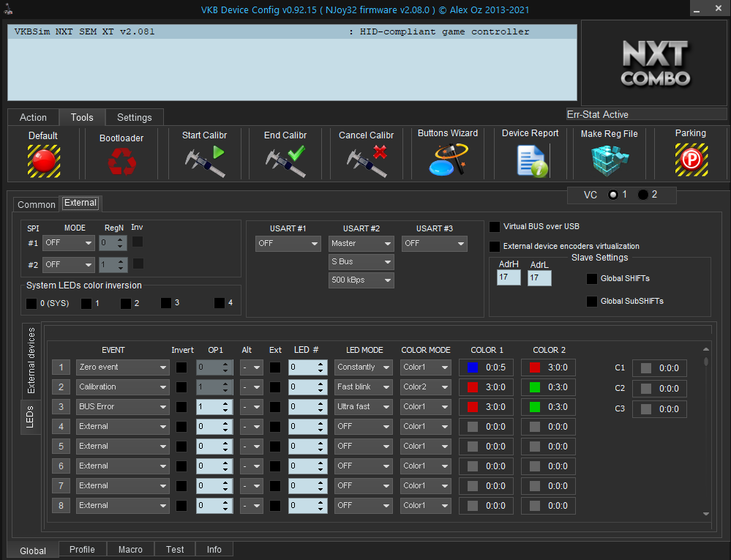Finish calibration using the End Calibr icon

285,161
